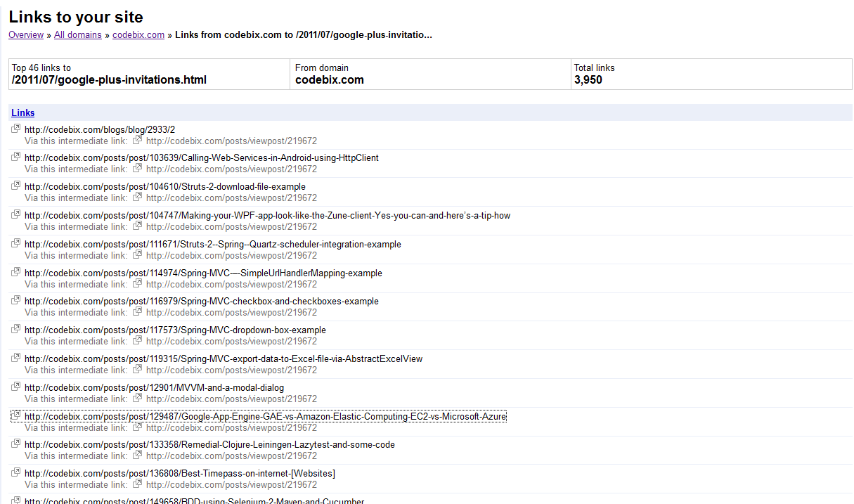This screenshot has width=854, height=504.
Task: Click the external-link icon beside blogs/blog/2933/2
Action: click(x=15, y=129)
